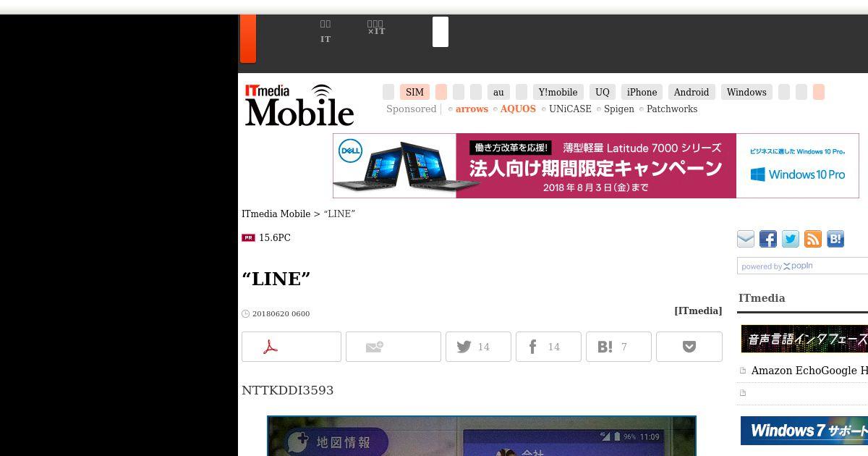Open the Twitter icon in the sidebar
The width and height of the screenshot is (868, 456).
791,239
